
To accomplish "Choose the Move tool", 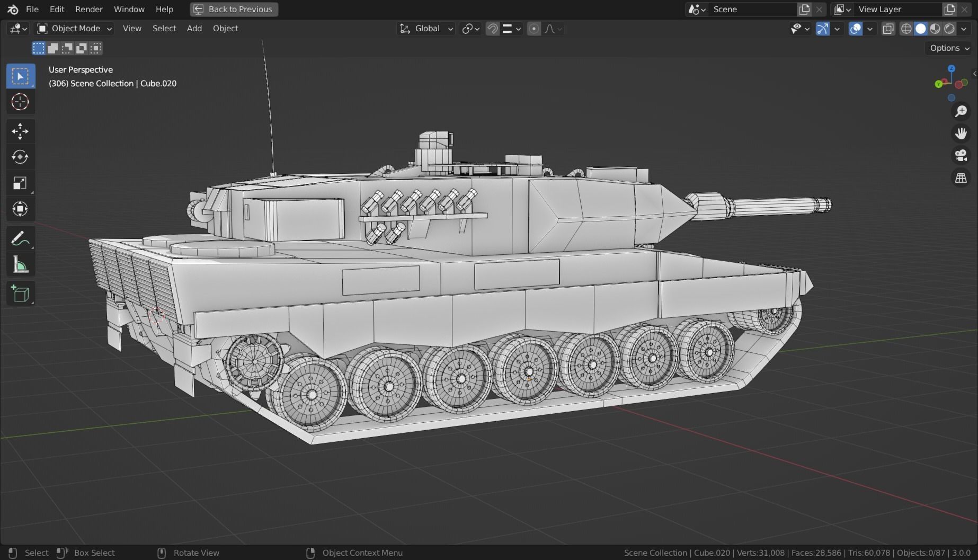I will point(21,131).
